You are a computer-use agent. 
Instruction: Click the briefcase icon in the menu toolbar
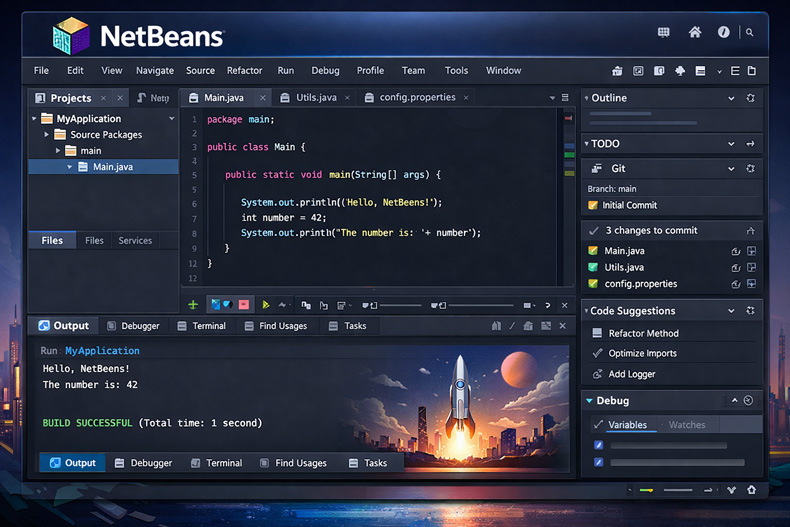(617, 71)
